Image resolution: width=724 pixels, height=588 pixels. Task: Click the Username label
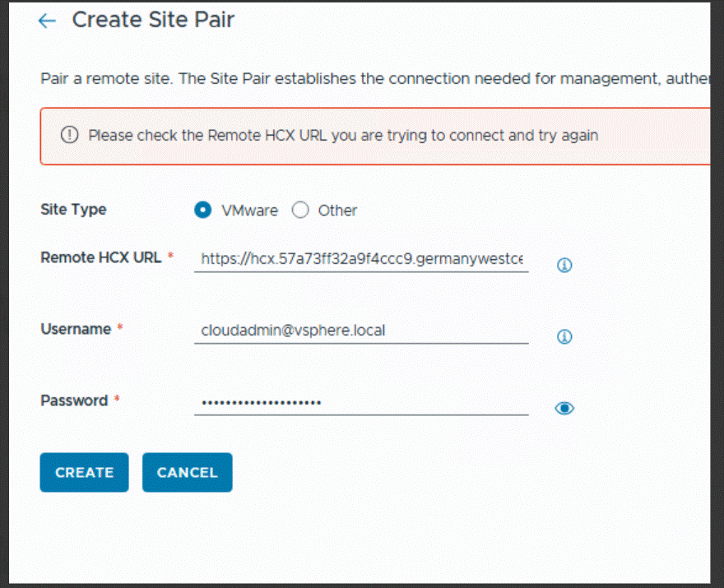(76, 329)
